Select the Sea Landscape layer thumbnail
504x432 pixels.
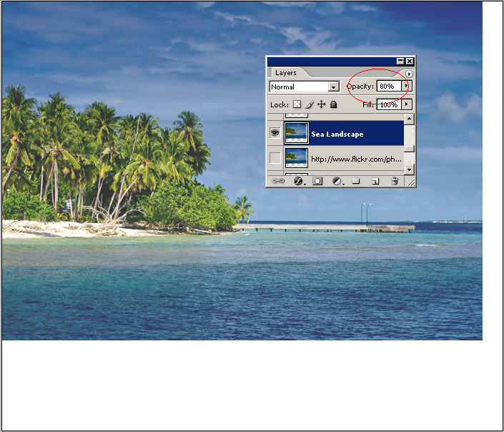click(x=296, y=133)
